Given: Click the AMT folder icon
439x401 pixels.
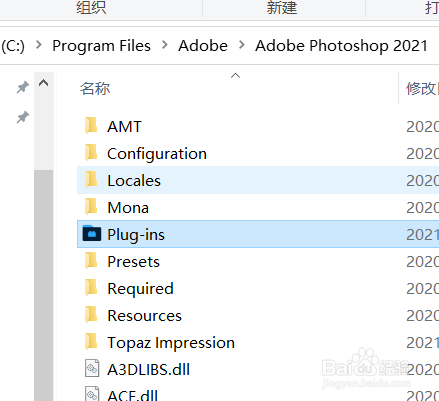Looking at the screenshot, I should 91,125.
